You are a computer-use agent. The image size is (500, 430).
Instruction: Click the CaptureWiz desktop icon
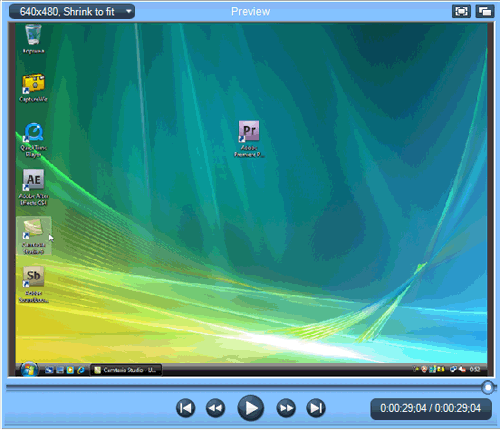(x=33, y=88)
